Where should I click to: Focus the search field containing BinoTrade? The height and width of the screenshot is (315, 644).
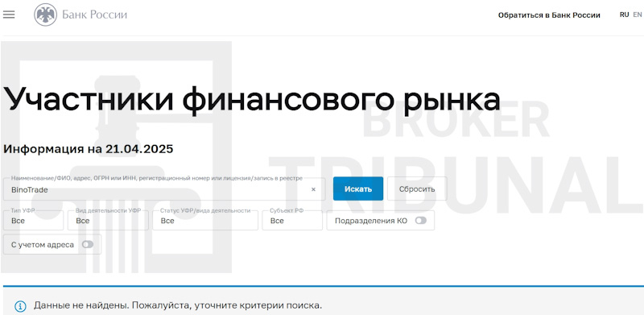(164, 189)
